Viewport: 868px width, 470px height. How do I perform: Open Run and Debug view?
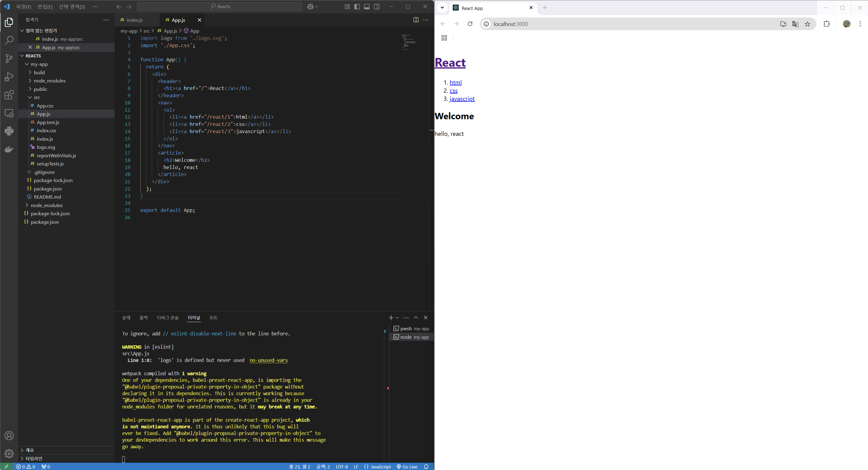9,77
